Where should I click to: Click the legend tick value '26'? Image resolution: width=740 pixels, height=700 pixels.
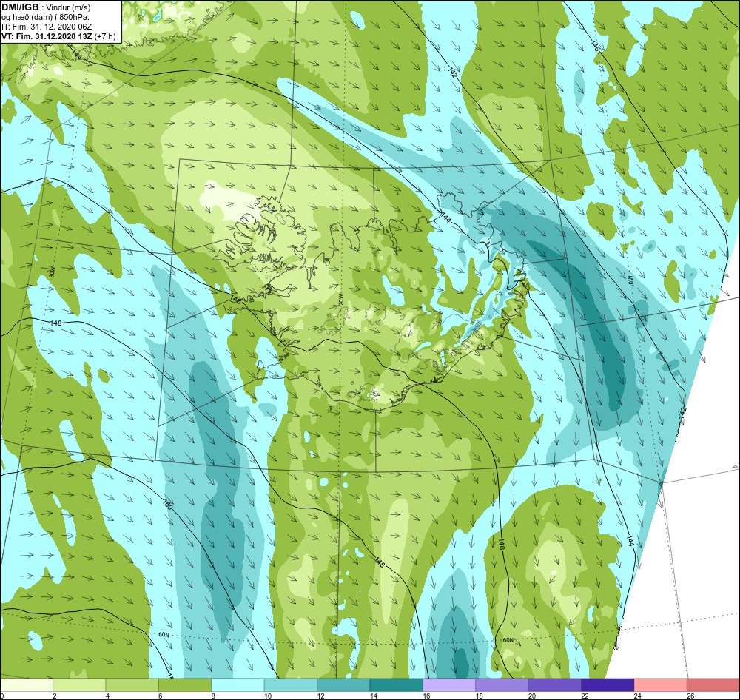point(690,696)
